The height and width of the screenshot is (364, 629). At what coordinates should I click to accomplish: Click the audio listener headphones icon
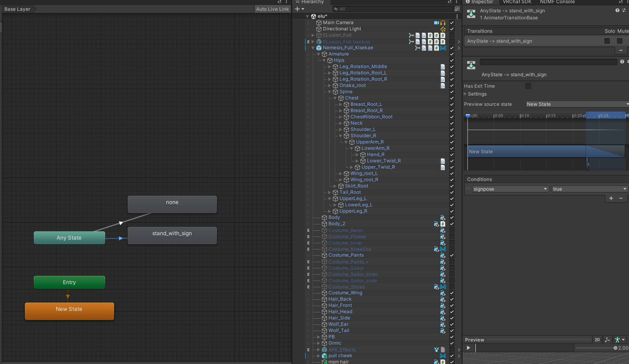(443, 23)
